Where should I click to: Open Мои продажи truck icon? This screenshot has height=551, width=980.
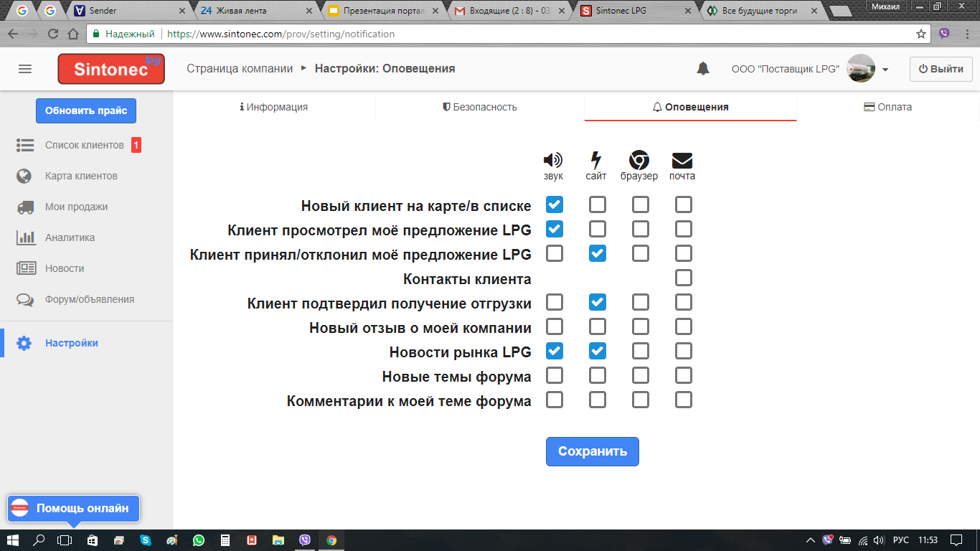pyautogui.click(x=25, y=207)
